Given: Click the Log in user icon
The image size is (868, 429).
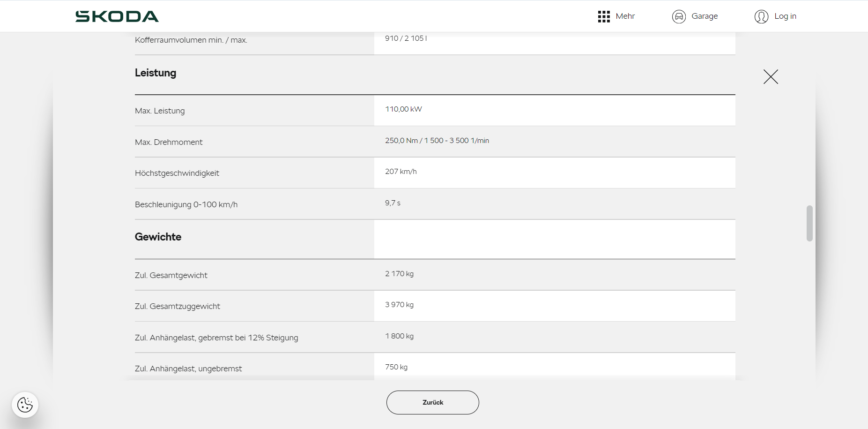Looking at the screenshot, I should pyautogui.click(x=761, y=16).
